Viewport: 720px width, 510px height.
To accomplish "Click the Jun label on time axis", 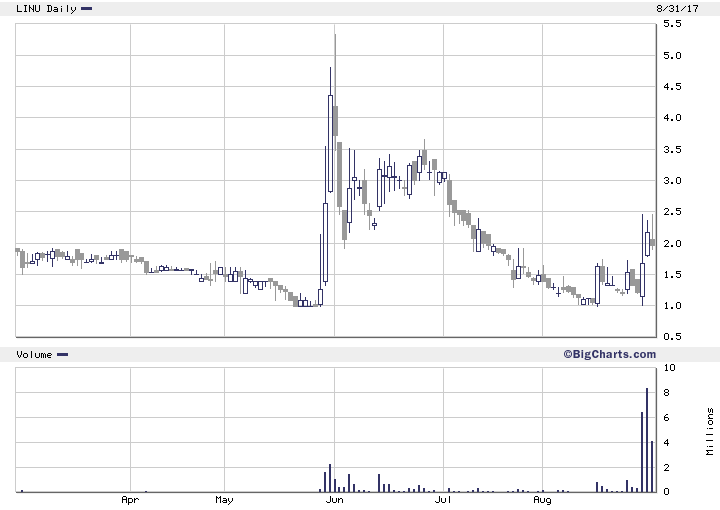I will 334,500.
